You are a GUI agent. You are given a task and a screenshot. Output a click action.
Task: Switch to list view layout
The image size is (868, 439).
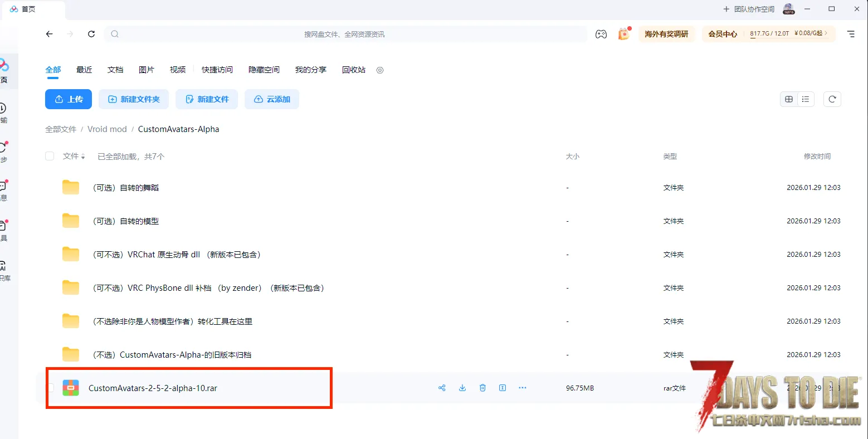click(806, 99)
